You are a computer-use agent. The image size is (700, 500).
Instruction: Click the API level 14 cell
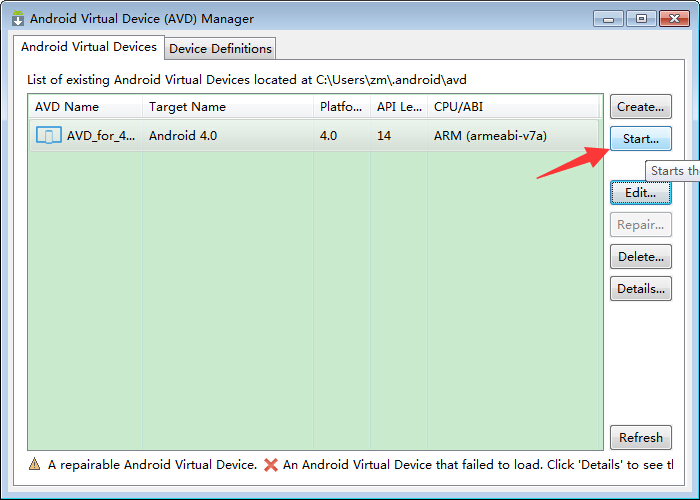(384, 136)
